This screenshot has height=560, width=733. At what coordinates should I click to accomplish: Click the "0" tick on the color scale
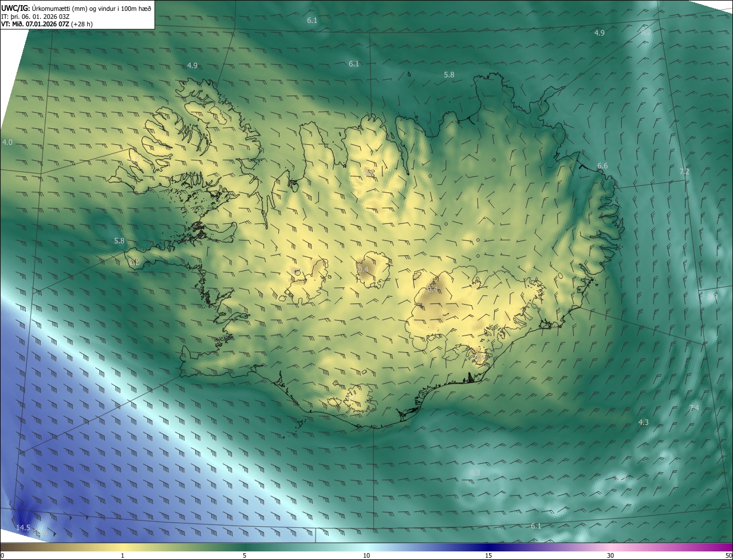2,555
